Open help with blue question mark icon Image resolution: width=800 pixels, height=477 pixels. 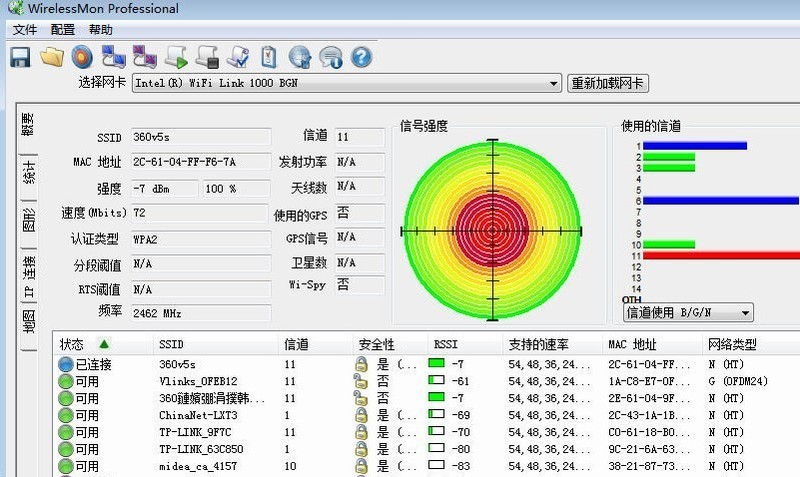tap(361, 57)
